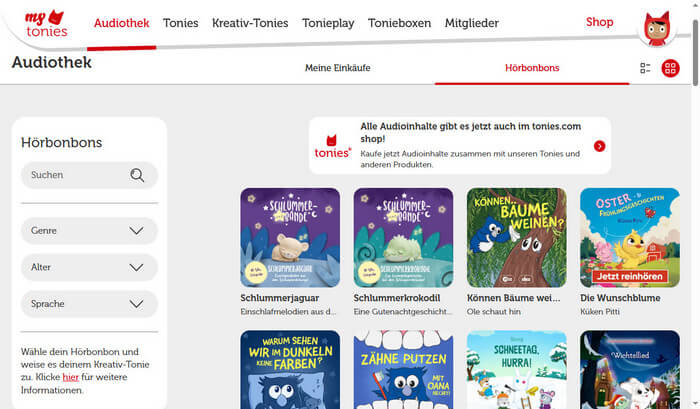The height and width of the screenshot is (409, 700).
Task: Follow the 'hier' link for information
Action: pyautogui.click(x=71, y=377)
